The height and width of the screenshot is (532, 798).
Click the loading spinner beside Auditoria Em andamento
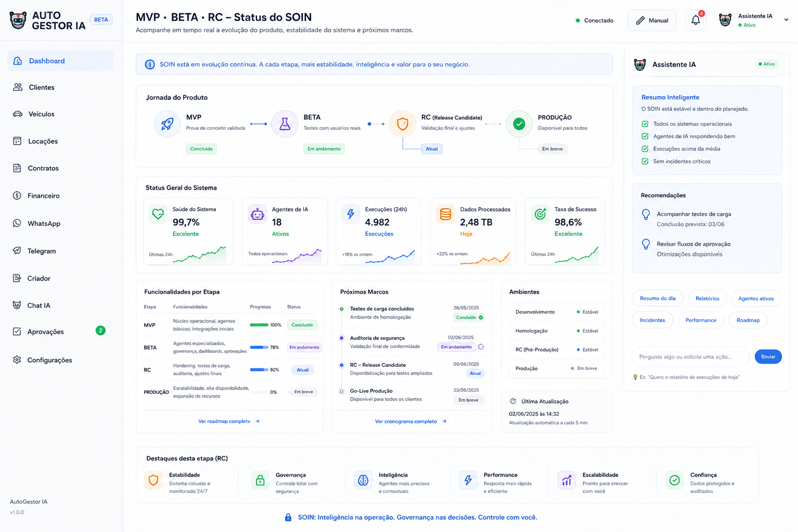[x=481, y=347]
